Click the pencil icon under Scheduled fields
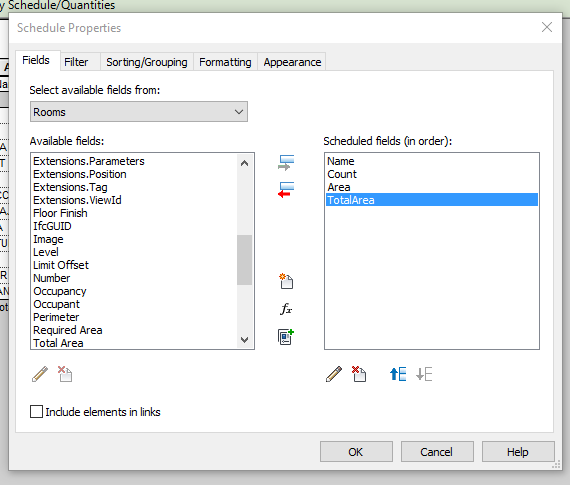Image resolution: width=570 pixels, height=485 pixels. (334, 374)
